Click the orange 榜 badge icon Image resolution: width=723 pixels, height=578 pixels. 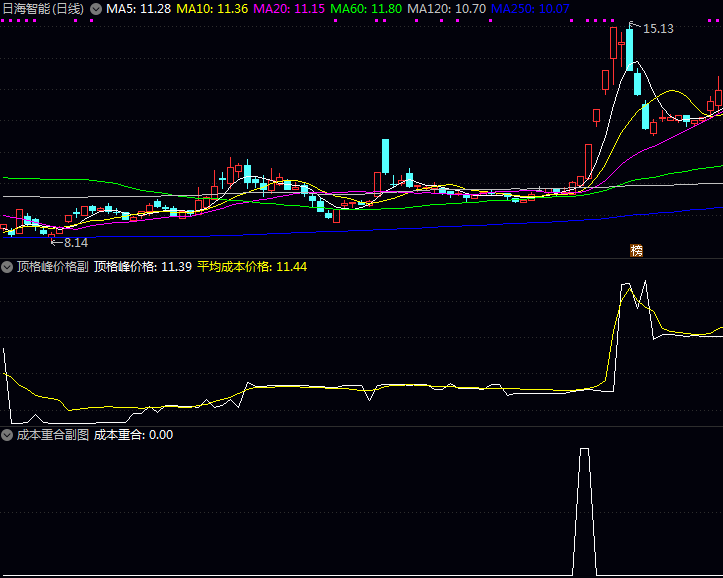pos(636,250)
